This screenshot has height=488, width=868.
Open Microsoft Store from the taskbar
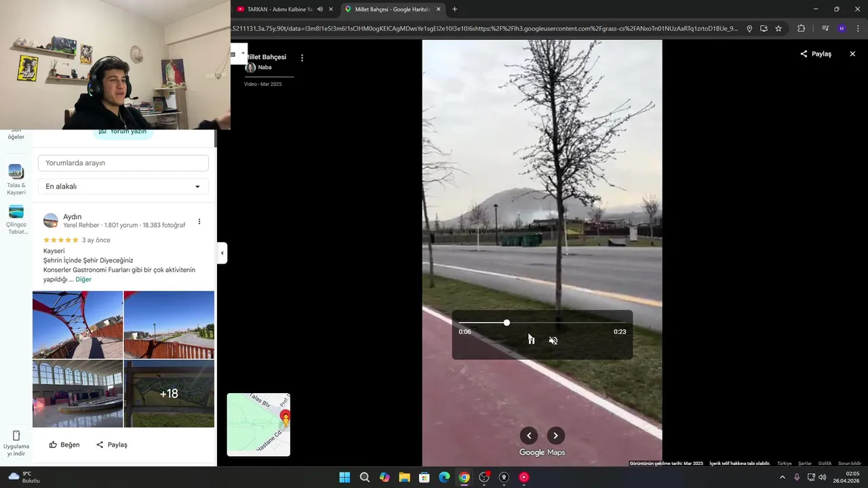tap(425, 477)
